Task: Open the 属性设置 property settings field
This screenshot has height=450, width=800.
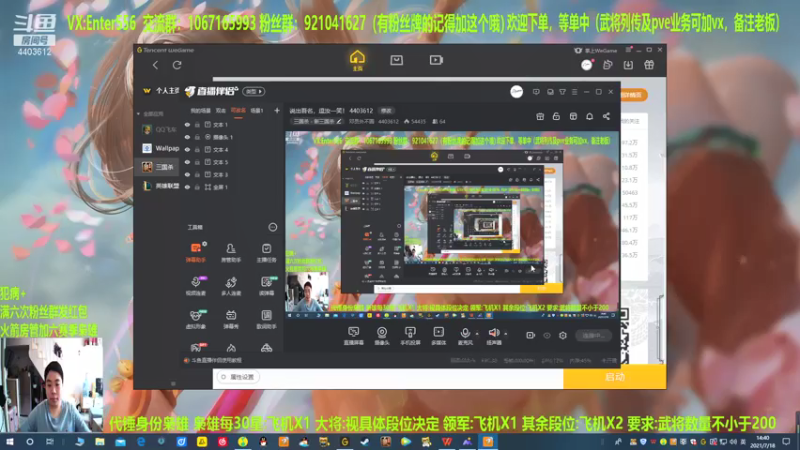Action: point(239,377)
